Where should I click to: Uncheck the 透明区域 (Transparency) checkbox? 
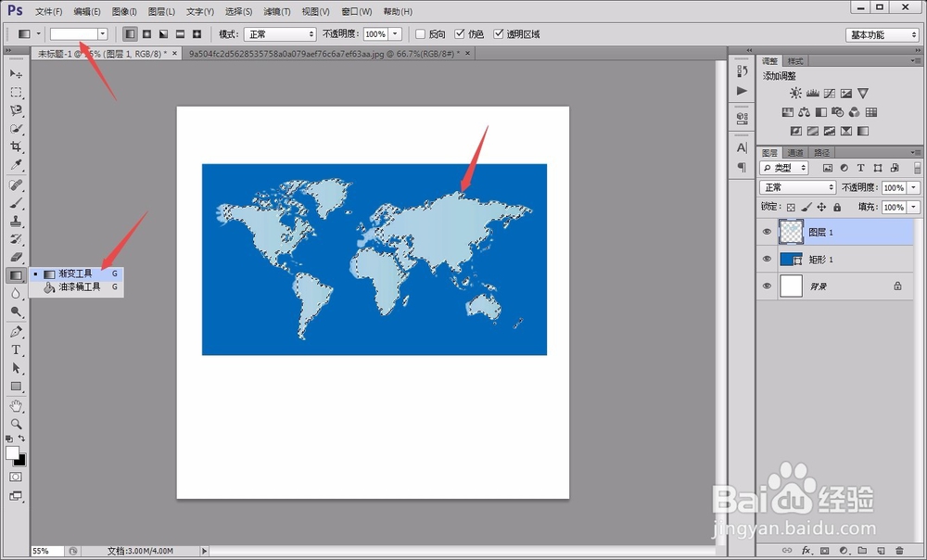(499, 34)
